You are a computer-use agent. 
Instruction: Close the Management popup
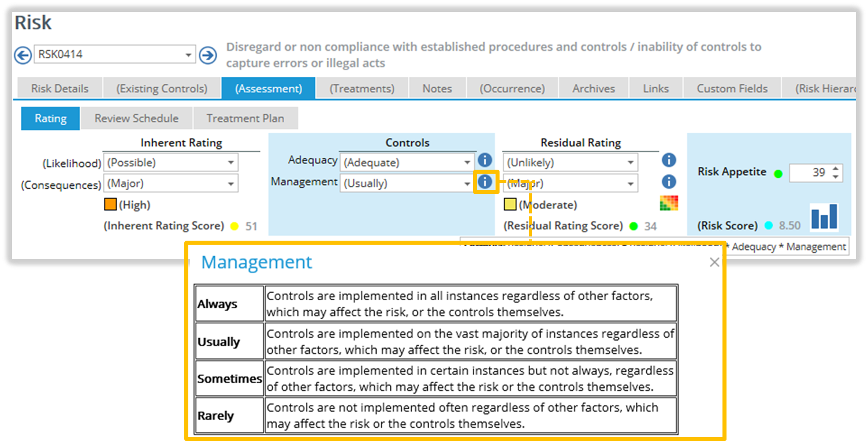click(714, 263)
